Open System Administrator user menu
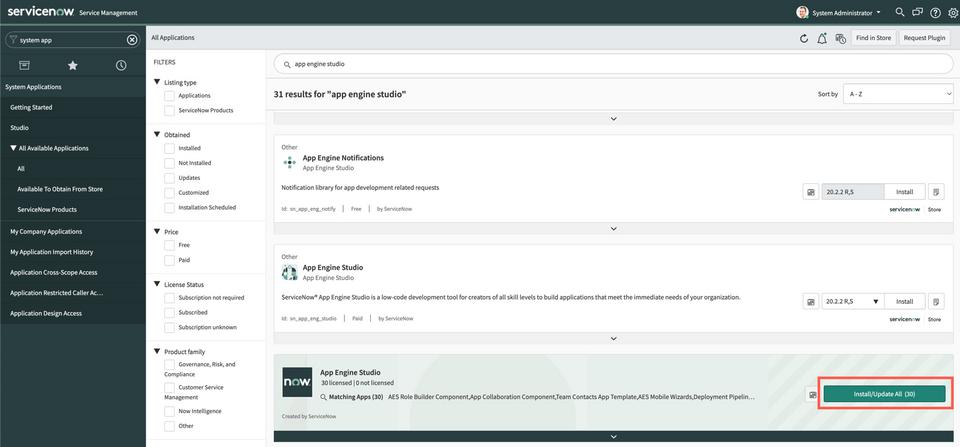The width and height of the screenshot is (960, 447). coord(847,12)
